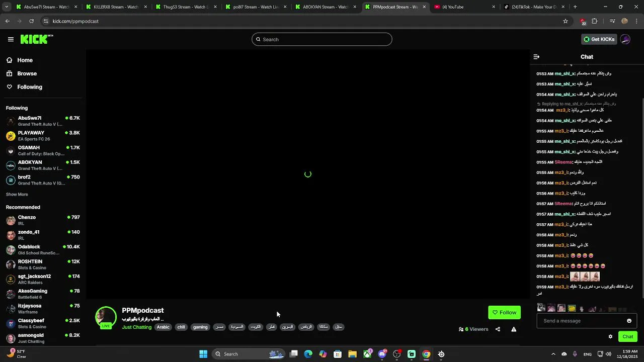Open recommended channel AkesGaming
The height and width of the screenshot is (362, 644).
point(43,294)
